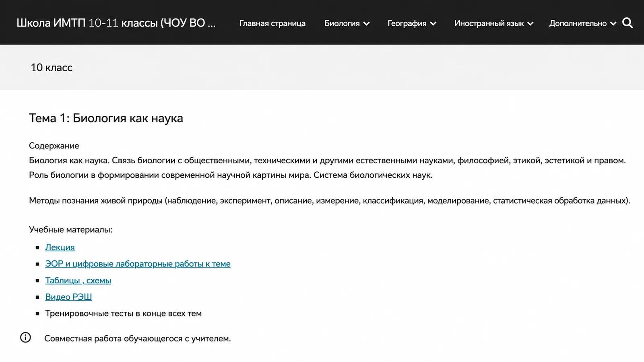Image resolution: width=644 pixels, height=362 pixels.
Task: Click the Методы познания живой природы paragraph
Action: (x=330, y=200)
